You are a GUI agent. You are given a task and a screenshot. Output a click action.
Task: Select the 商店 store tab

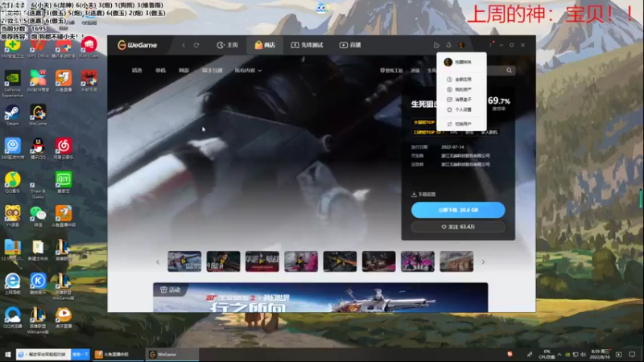click(x=265, y=45)
